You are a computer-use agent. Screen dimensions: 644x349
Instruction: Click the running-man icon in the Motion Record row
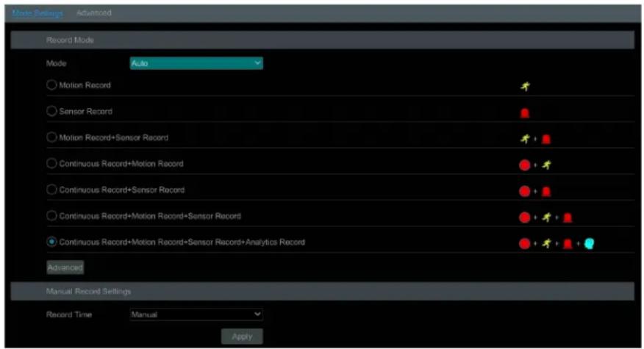525,86
